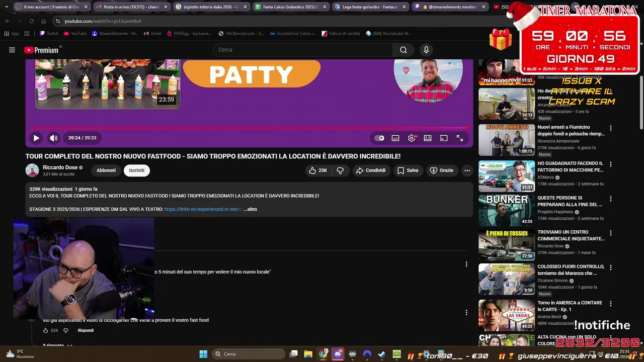Open options for the first comment
This screenshot has width=644, height=362.
click(x=466, y=264)
